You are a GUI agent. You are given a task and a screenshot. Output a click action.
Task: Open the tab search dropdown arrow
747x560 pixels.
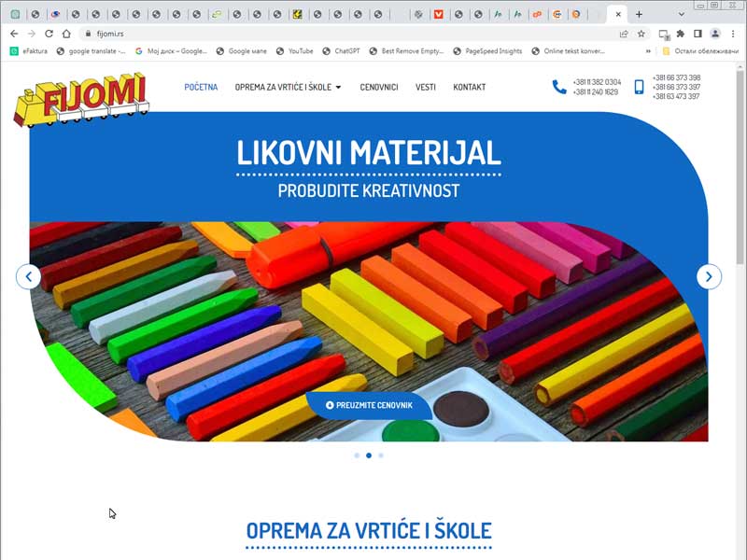(x=682, y=14)
